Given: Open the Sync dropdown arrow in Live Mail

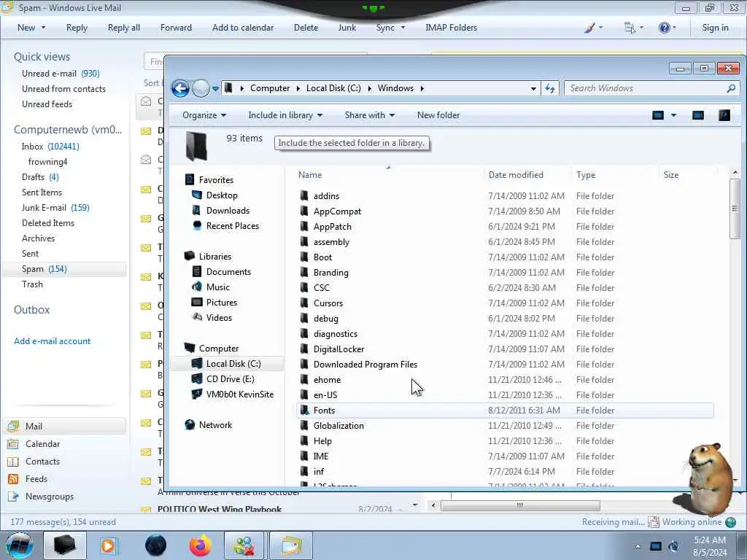Looking at the screenshot, I should (x=403, y=28).
